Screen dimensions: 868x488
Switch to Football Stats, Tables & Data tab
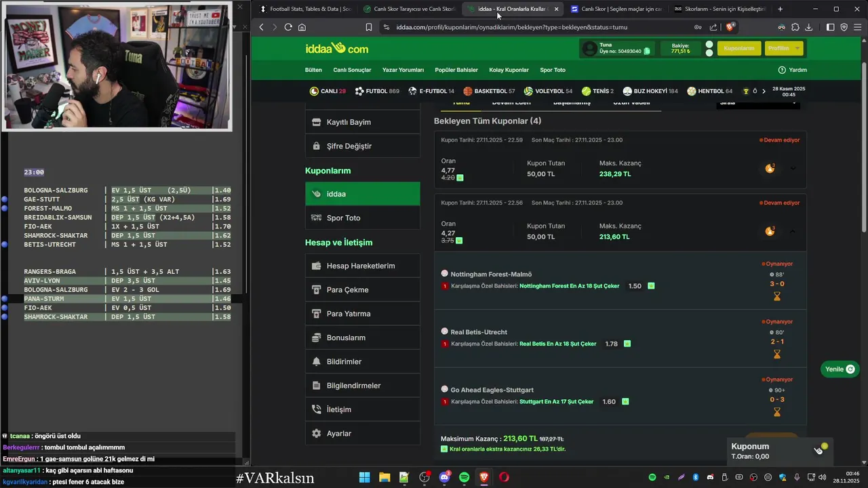point(305,9)
